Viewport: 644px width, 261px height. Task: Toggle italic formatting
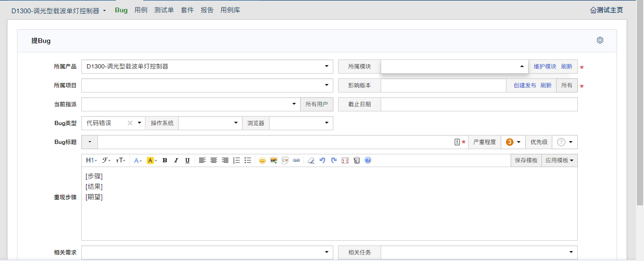[x=176, y=160]
